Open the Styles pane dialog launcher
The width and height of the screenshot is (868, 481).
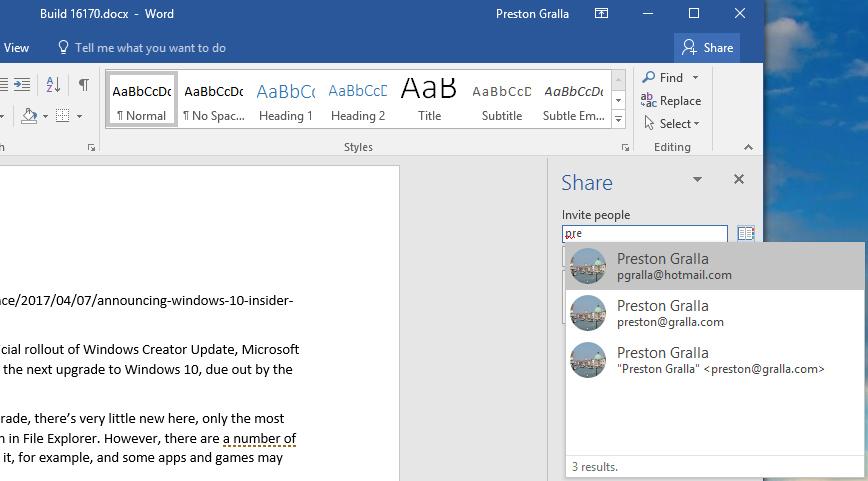click(625, 147)
